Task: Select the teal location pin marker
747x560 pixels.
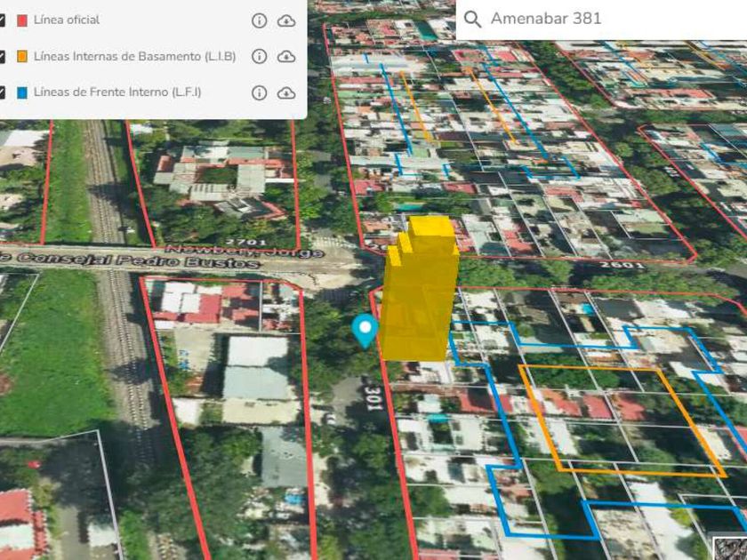Action: click(365, 331)
